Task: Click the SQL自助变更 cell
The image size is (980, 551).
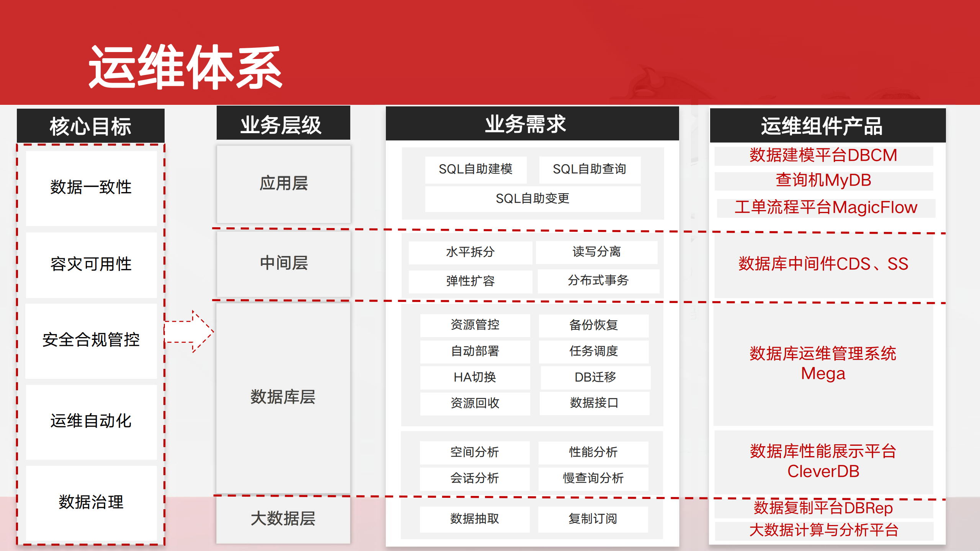Action: click(533, 199)
